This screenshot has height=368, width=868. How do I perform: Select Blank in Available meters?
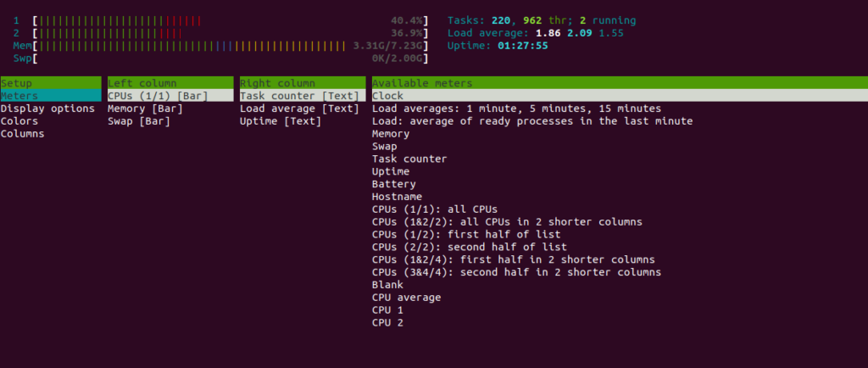[387, 285]
